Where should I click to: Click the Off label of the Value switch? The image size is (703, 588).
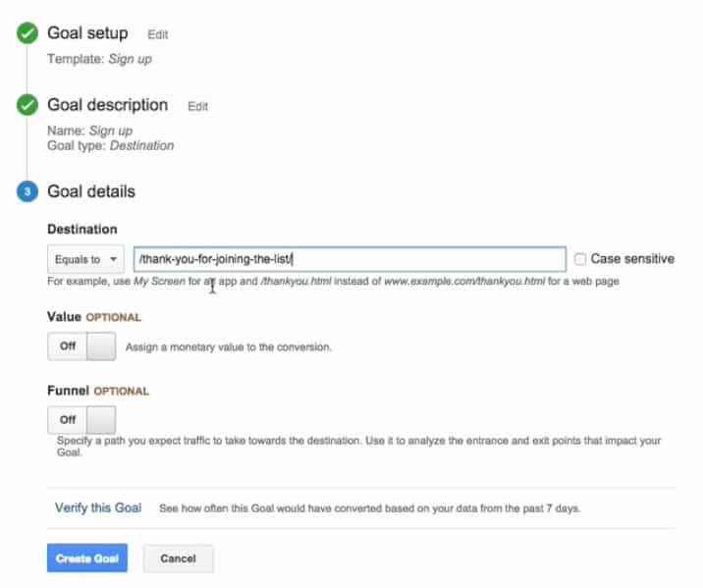click(x=68, y=347)
